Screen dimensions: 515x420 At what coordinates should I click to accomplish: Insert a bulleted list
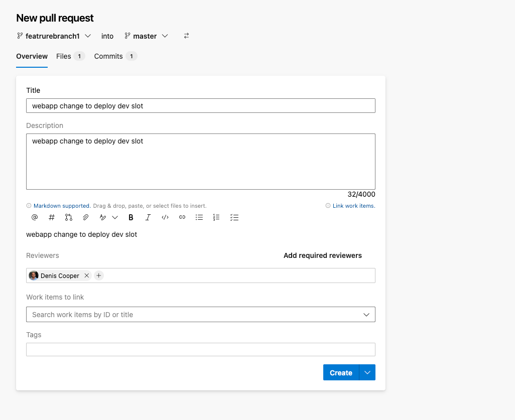(199, 217)
